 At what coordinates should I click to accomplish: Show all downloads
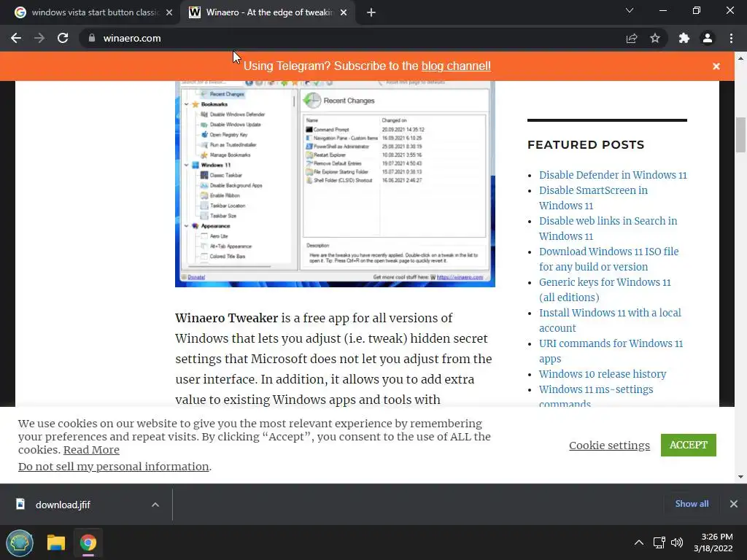tap(692, 504)
